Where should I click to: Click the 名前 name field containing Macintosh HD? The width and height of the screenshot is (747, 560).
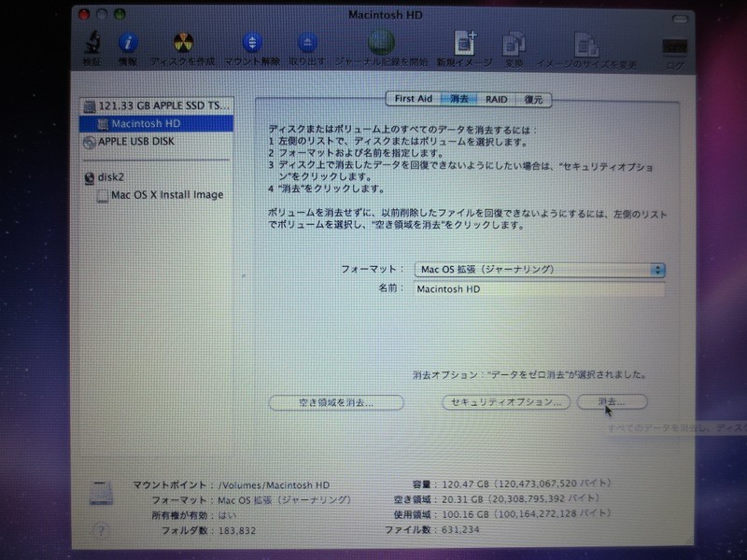540,289
